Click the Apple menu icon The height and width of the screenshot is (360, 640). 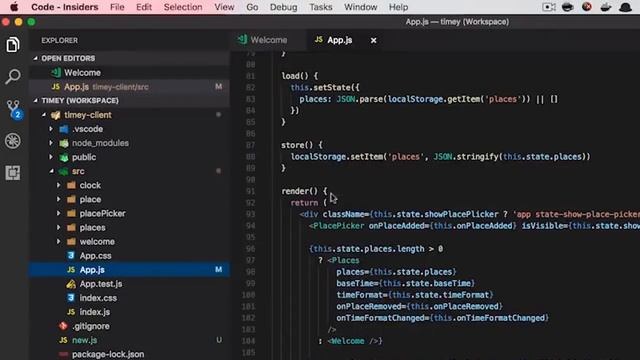[14, 7]
